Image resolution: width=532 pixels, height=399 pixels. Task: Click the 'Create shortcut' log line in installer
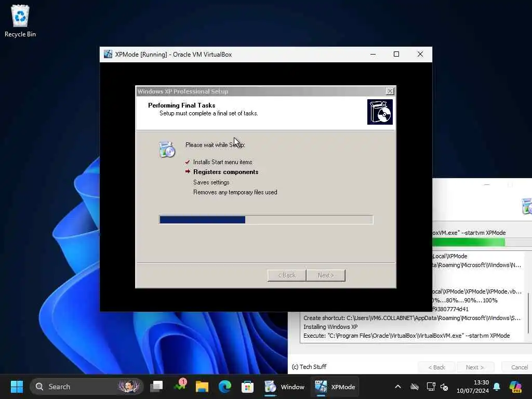point(412,318)
